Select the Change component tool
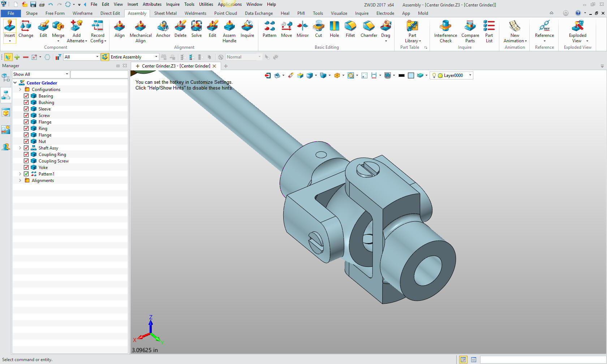Screen dimensions: 607x364 (x=26, y=29)
